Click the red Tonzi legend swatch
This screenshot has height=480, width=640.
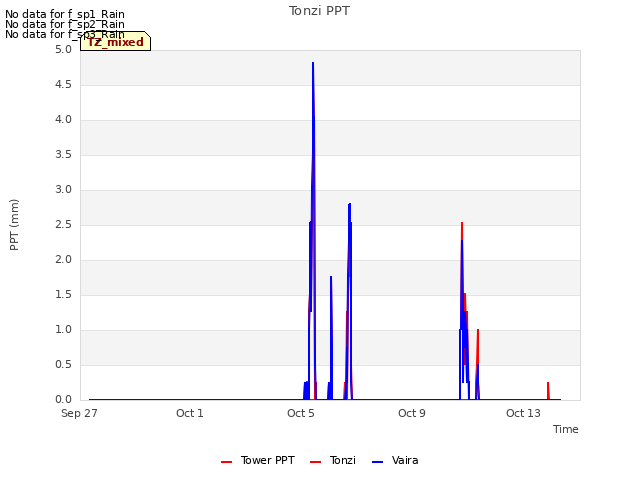(316, 462)
